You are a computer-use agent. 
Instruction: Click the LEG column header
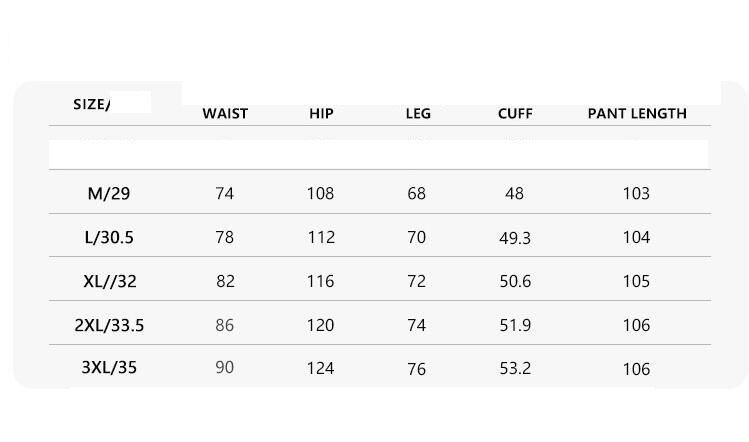(418, 113)
